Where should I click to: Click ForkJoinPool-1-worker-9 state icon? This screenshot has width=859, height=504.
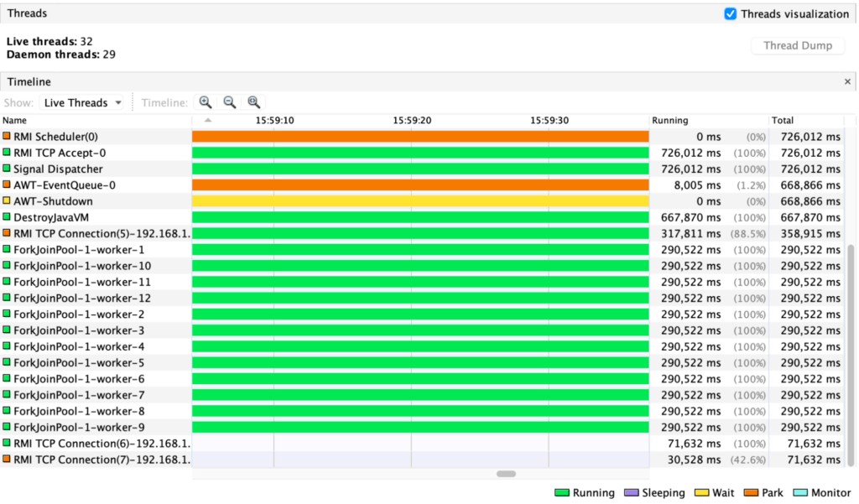(7, 427)
